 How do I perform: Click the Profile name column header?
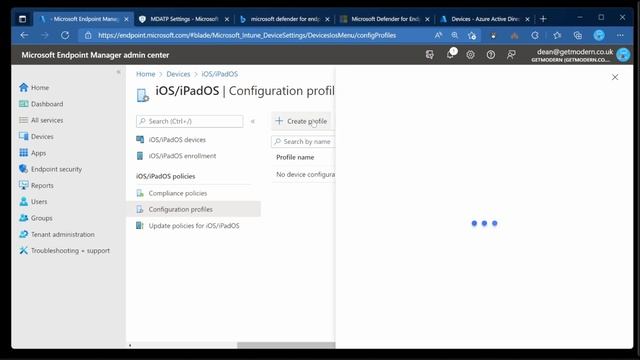click(295, 157)
